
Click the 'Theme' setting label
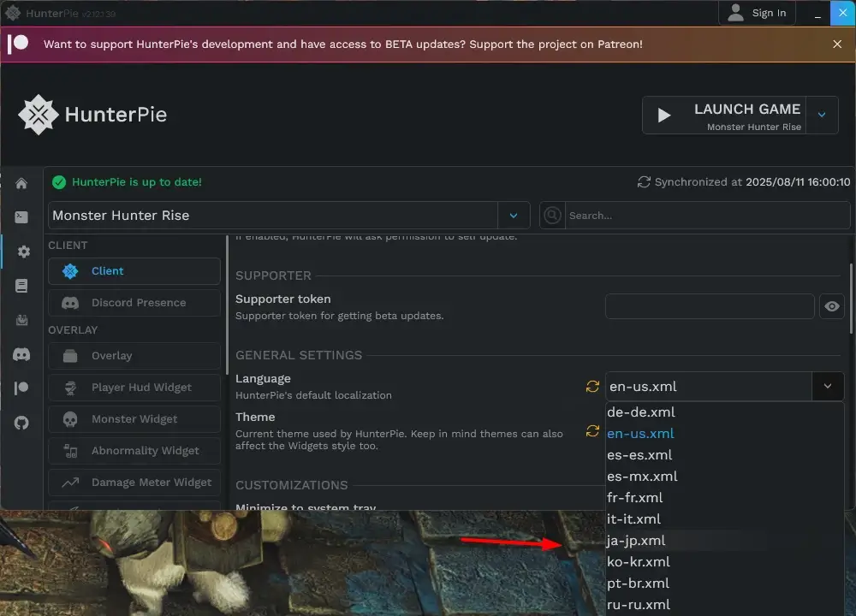click(255, 417)
